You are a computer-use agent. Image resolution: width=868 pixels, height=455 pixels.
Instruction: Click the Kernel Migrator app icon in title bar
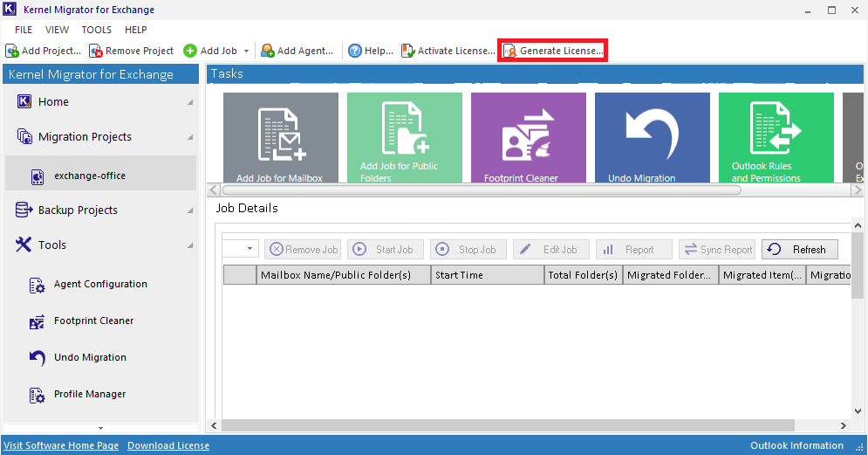(x=10, y=10)
